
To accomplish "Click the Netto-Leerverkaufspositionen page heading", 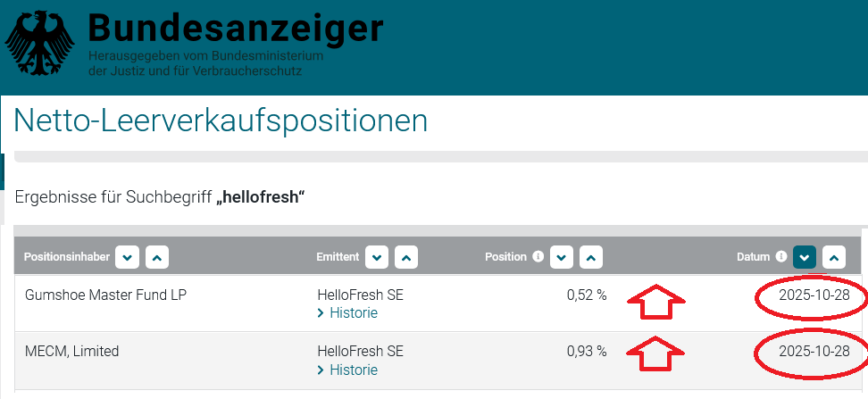I will [x=221, y=121].
